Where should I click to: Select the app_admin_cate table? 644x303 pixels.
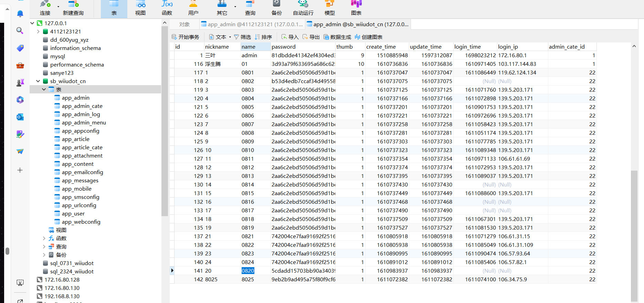(82, 106)
